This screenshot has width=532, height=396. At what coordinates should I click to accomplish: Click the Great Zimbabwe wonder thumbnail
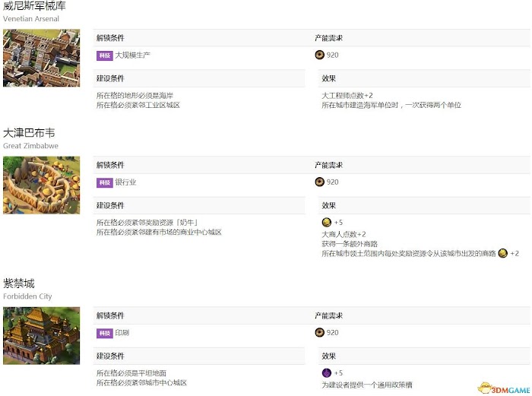tap(41, 185)
